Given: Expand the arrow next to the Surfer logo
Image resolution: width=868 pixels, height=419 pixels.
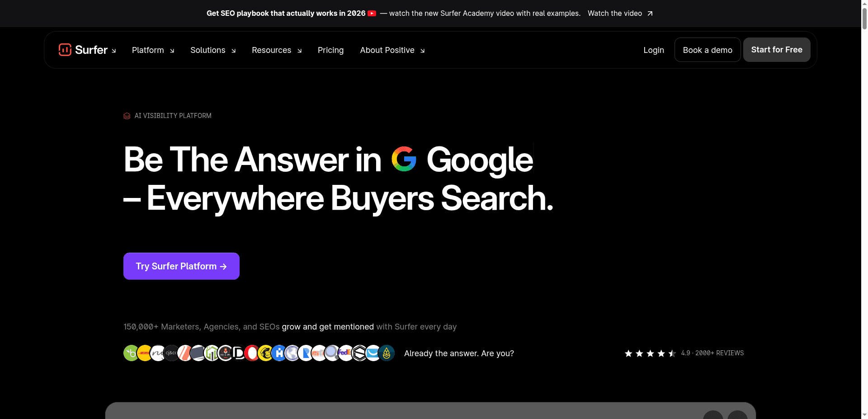Looking at the screenshot, I should pyautogui.click(x=114, y=51).
